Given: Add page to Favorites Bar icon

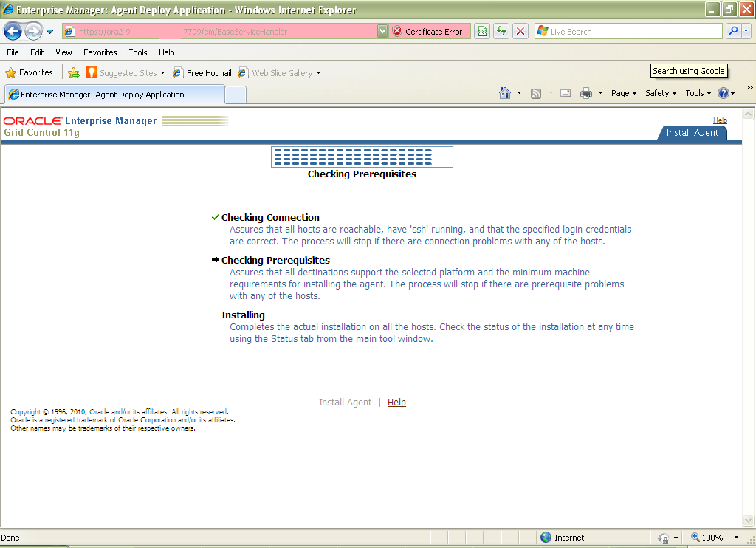Looking at the screenshot, I should 74,73.
